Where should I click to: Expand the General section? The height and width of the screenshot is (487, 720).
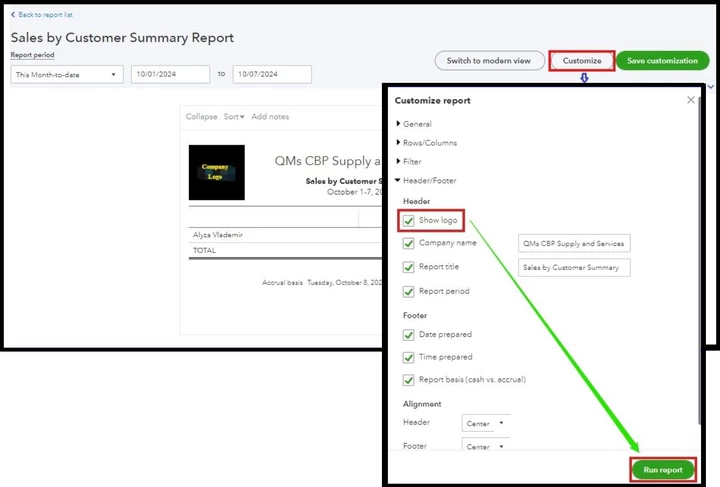(x=414, y=124)
